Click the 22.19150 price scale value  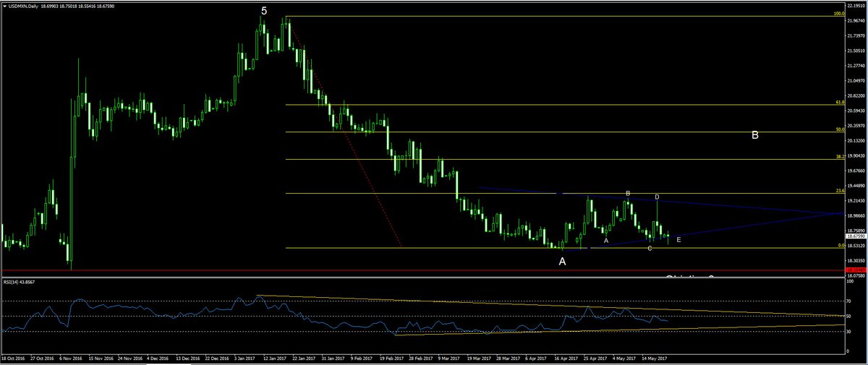tap(857, 6)
